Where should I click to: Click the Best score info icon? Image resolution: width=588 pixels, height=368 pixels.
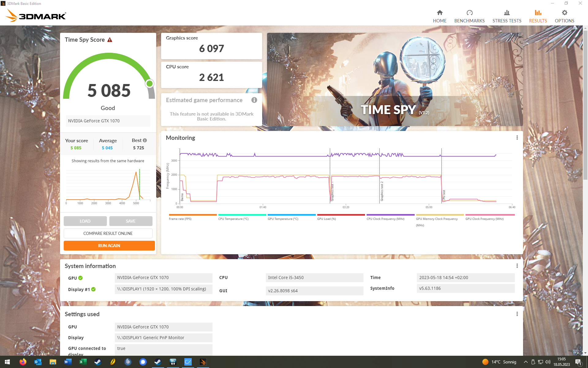(x=145, y=140)
